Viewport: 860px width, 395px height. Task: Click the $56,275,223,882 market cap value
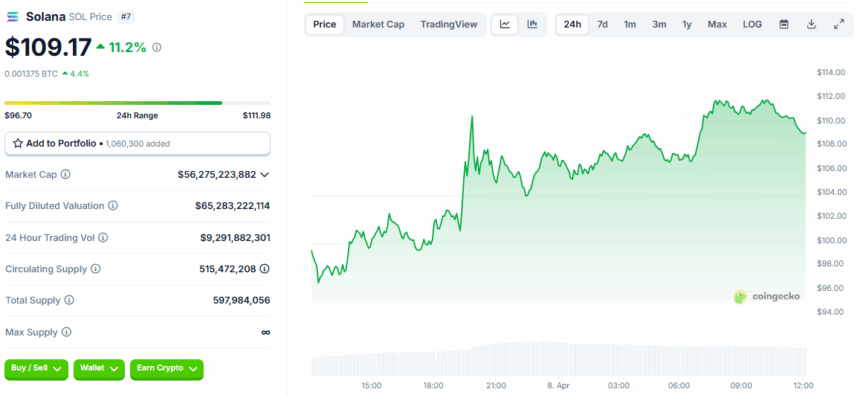tap(217, 174)
